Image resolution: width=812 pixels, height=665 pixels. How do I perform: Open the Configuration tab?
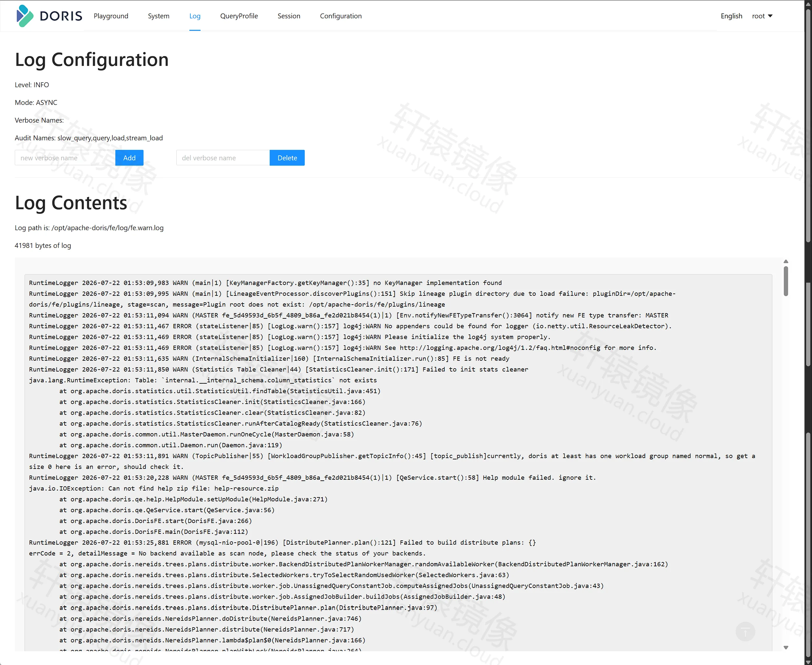[341, 16]
